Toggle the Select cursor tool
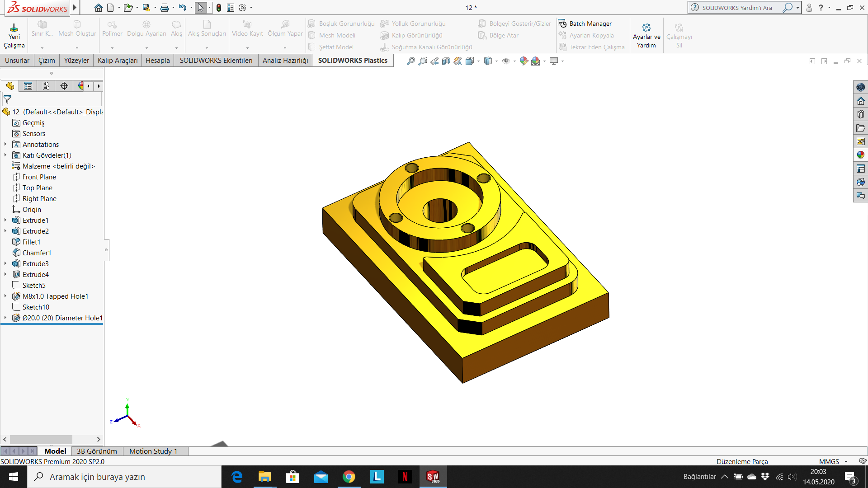The height and width of the screenshot is (488, 868). click(201, 8)
